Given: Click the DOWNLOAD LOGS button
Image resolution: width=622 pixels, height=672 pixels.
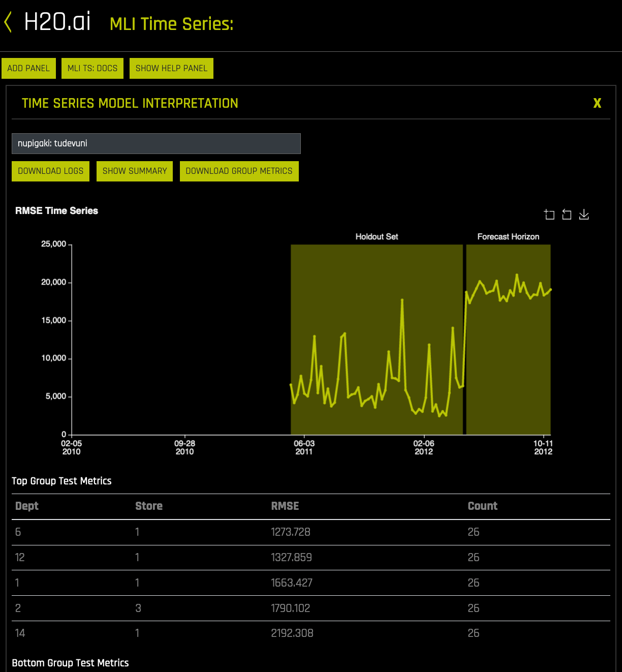Looking at the screenshot, I should coord(50,171).
